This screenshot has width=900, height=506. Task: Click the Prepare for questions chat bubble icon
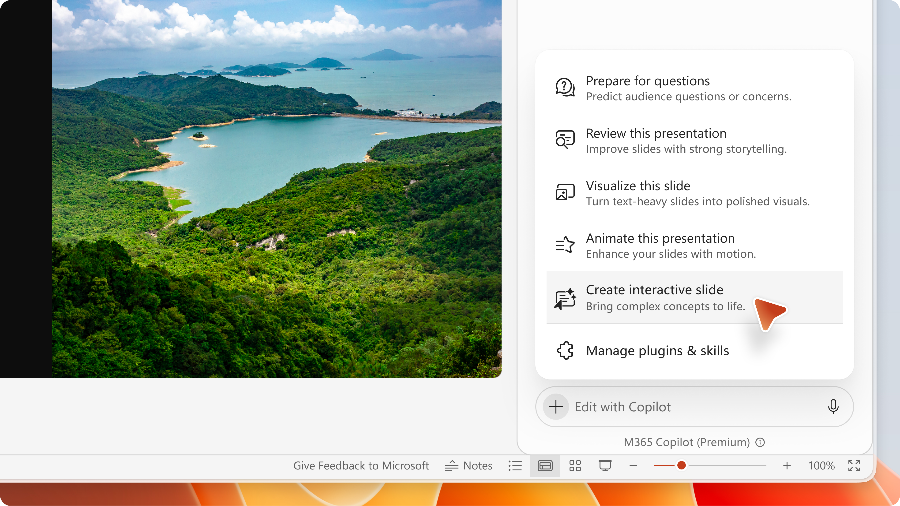[x=565, y=88]
